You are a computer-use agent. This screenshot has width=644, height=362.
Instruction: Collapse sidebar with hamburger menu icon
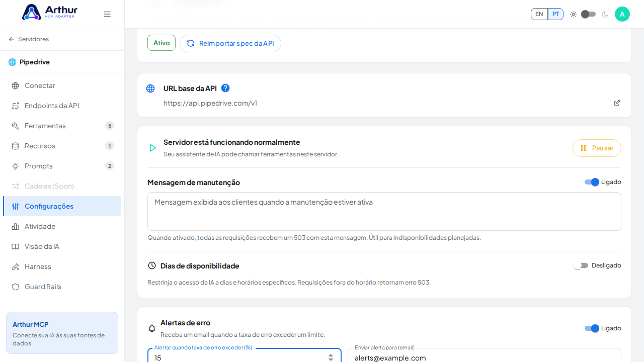coord(107,14)
